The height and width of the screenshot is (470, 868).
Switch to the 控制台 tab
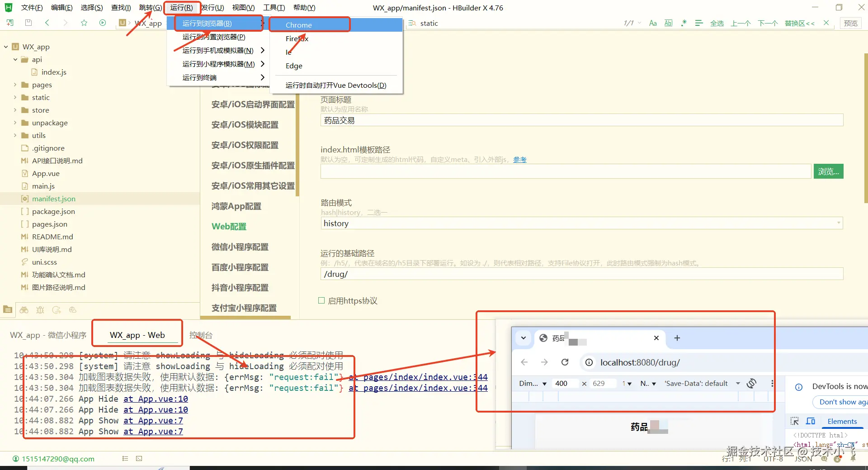(201, 335)
